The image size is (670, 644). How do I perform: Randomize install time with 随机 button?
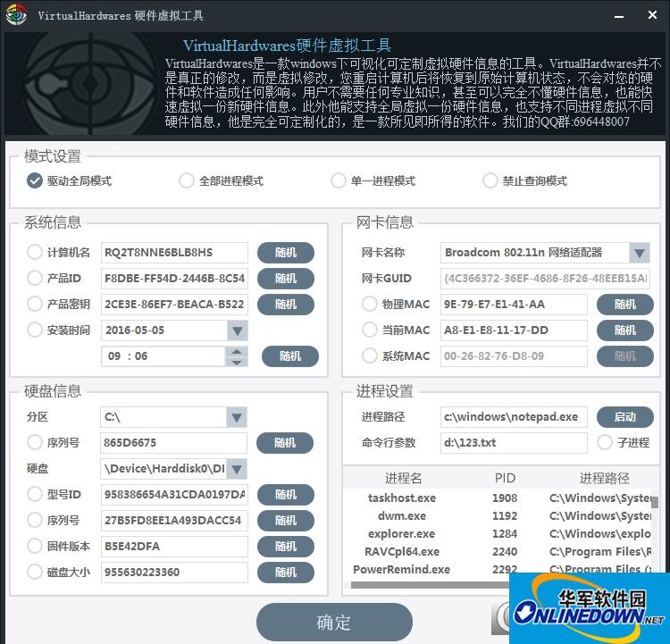pos(290,356)
